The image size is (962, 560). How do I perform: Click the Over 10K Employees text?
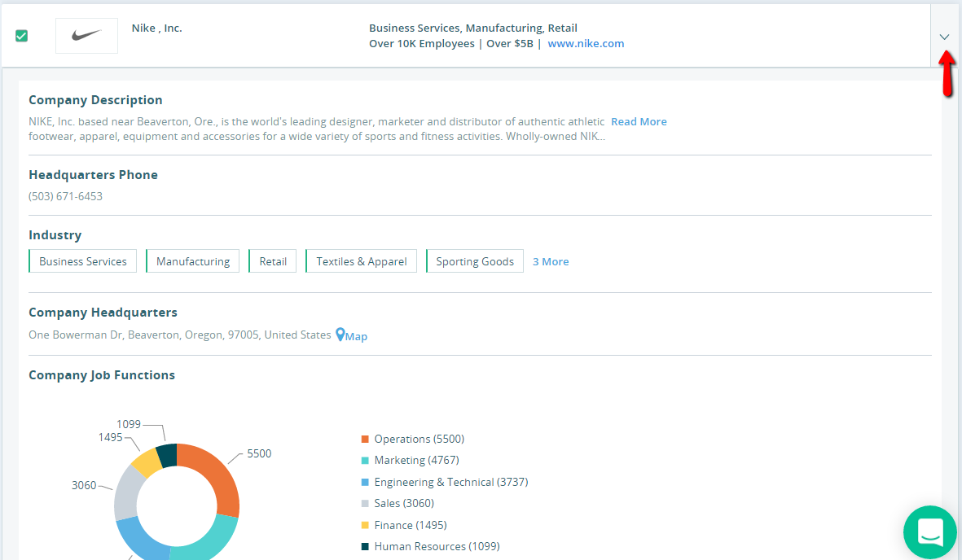(x=421, y=44)
